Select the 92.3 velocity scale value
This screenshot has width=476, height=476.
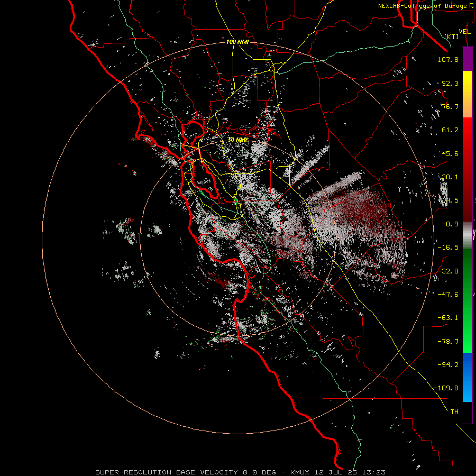coord(450,83)
